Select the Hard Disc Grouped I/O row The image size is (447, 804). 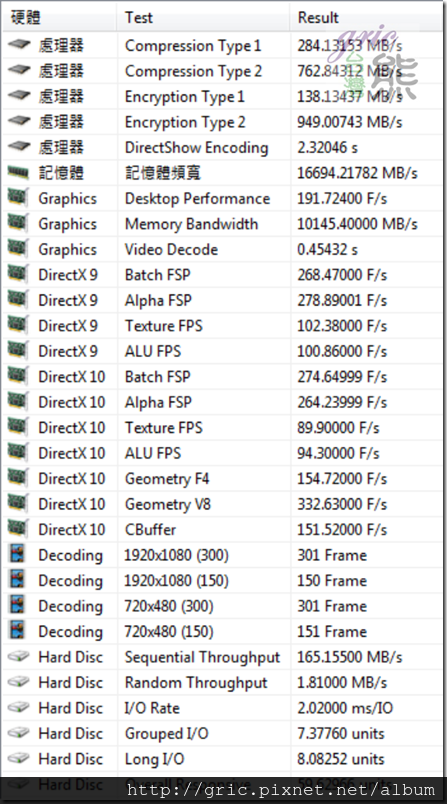click(x=222, y=733)
